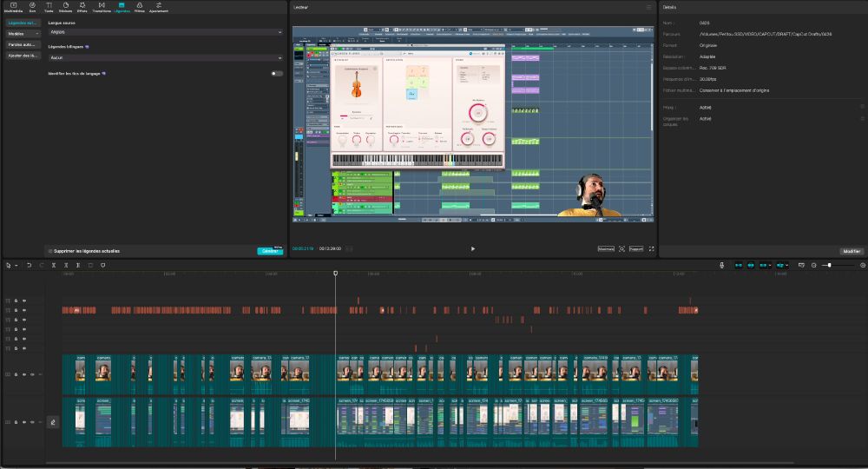This screenshot has height=469, width=868.
Task: Open the Filtres panel icon
Action: tap(139, 7)
